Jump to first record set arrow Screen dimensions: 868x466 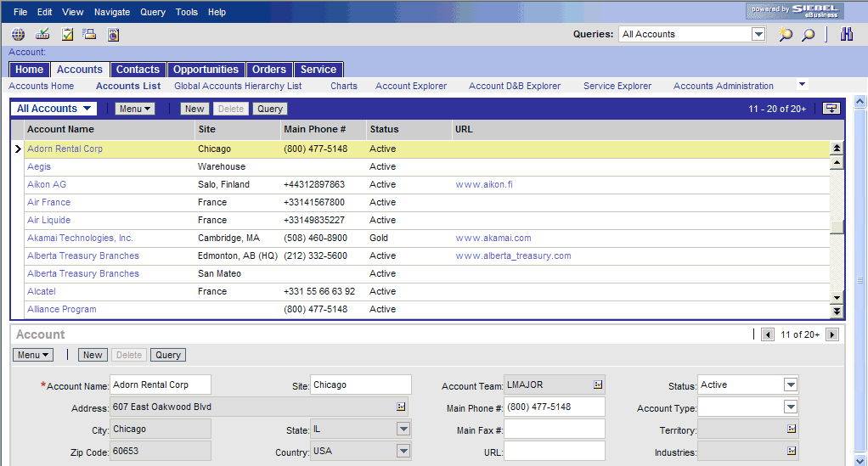point(837,148)
